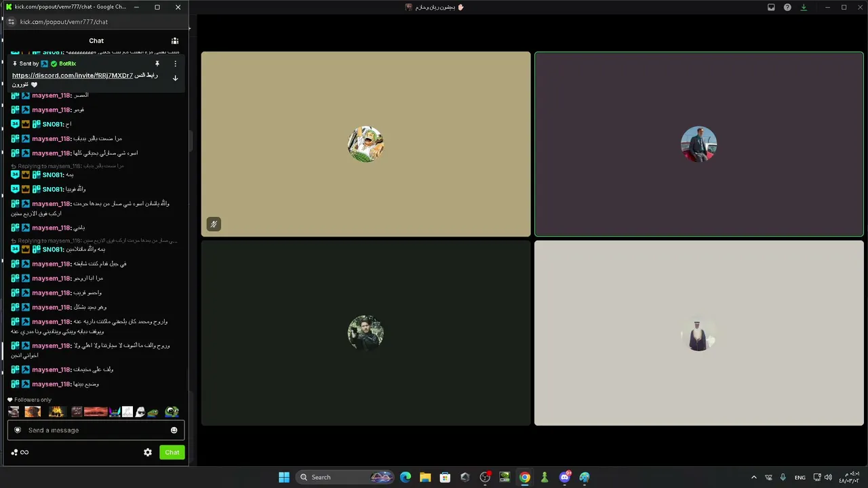Screen dimensions: 868x488
Task: Open the Discord invite link
Action: pos(73,75)
